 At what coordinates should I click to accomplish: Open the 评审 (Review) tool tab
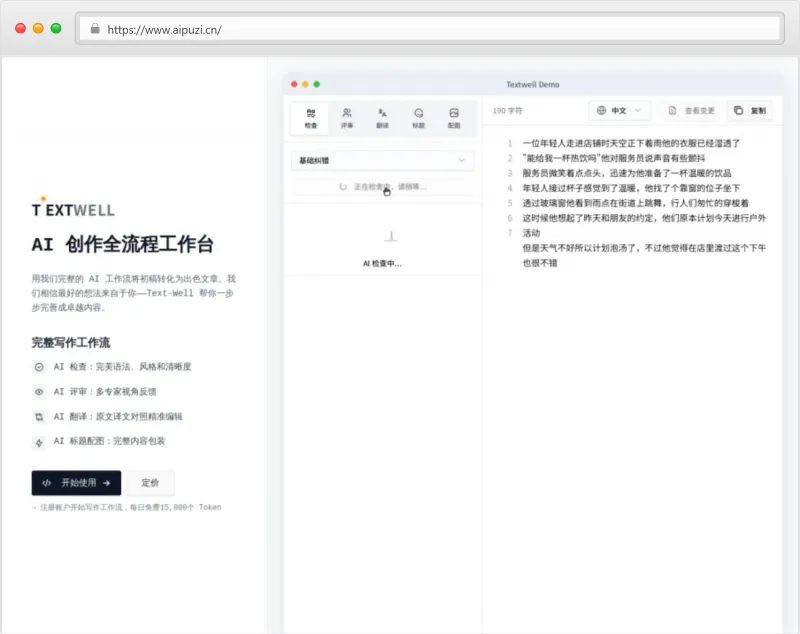point(347,118)
